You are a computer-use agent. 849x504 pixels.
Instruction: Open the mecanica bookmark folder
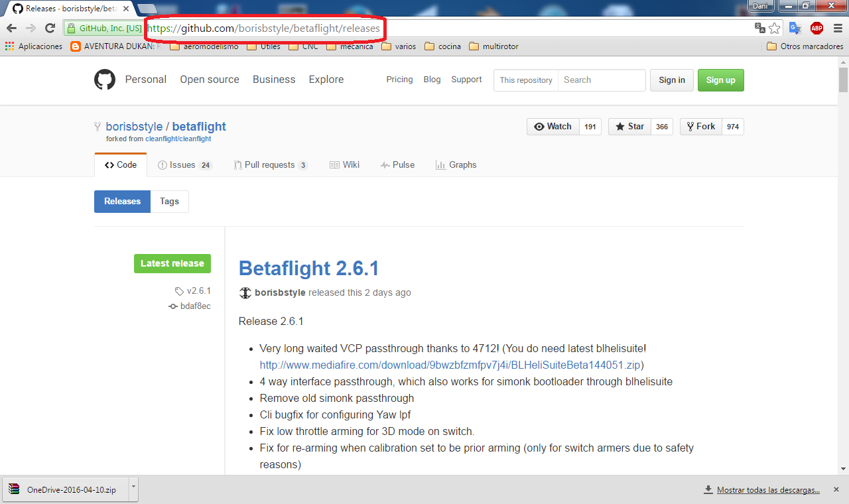pyautogui.click(x=350, y=46)
